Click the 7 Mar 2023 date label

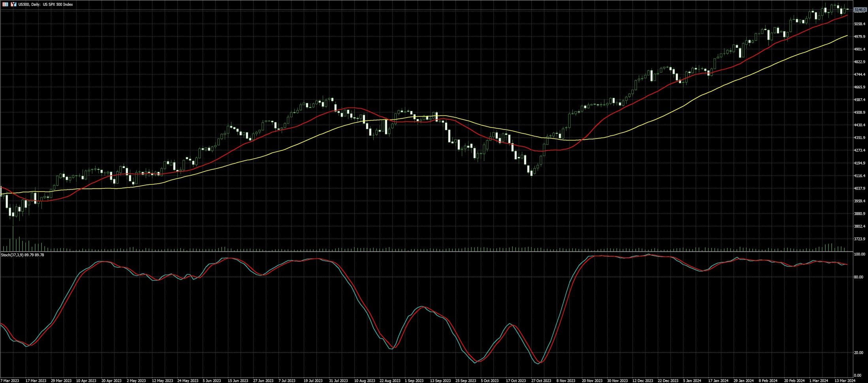click(x=10, y=381)
